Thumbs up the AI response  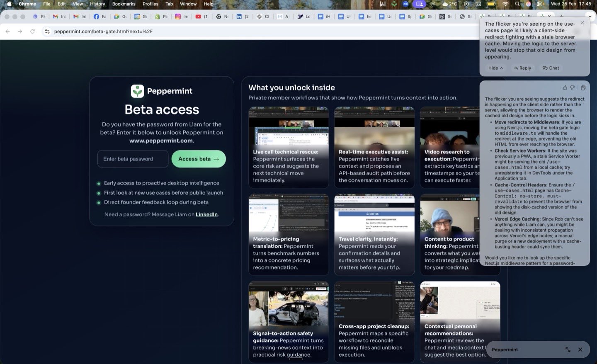click(565, 87)
